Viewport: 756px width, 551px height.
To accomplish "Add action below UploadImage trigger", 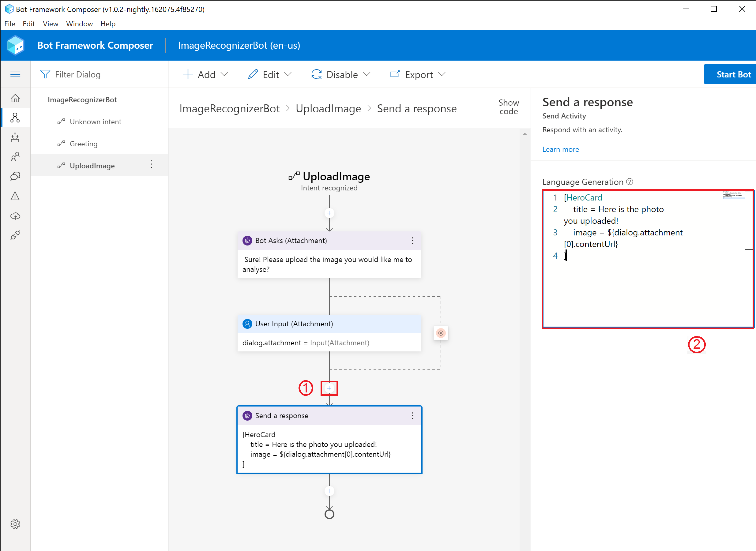I will [x=329, y=213].
